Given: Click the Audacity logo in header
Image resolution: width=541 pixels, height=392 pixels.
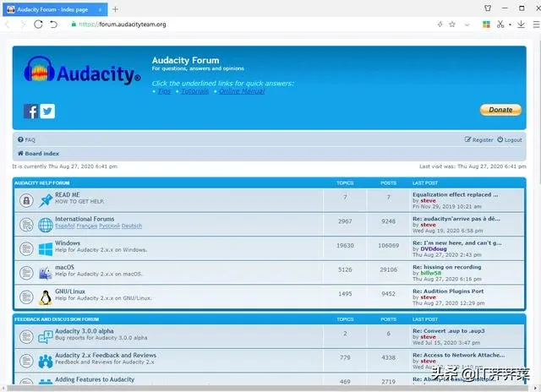Looking at the screenshot, I should [x=82, y=71].
